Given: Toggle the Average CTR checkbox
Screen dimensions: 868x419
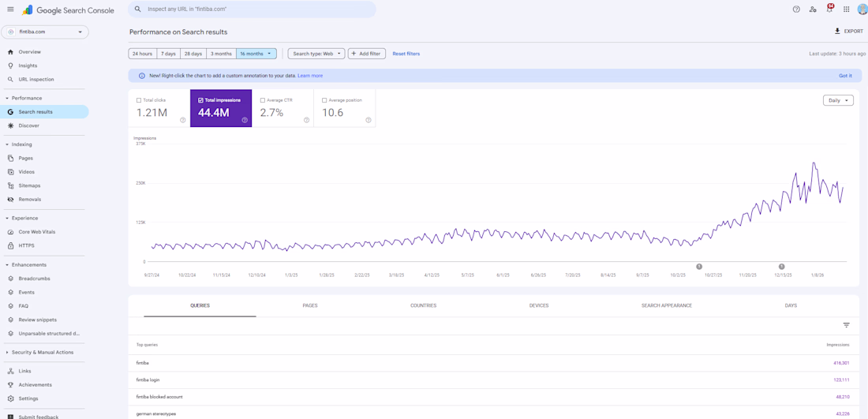Looking at the screenshot, I should click(263, 100).
